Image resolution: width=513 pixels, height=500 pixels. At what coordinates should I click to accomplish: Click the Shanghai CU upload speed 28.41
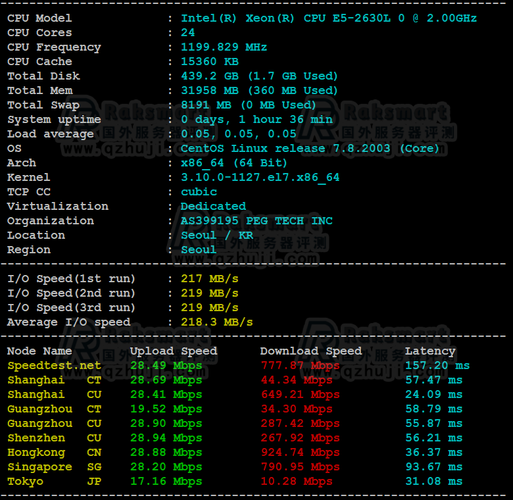[x=166, y=394]
